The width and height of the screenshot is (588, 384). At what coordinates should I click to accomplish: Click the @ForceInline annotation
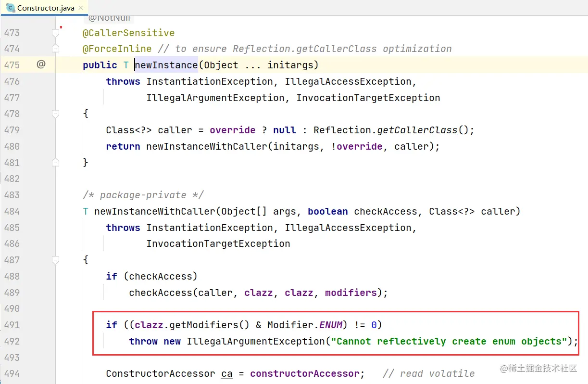pyautogui.click(x=117, y=49)
